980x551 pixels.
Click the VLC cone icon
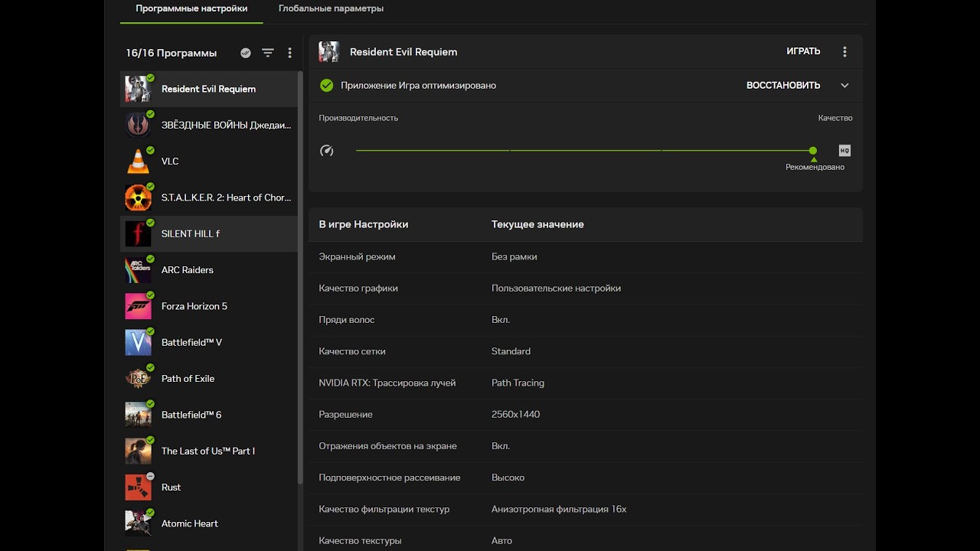[x=139, y=161]
